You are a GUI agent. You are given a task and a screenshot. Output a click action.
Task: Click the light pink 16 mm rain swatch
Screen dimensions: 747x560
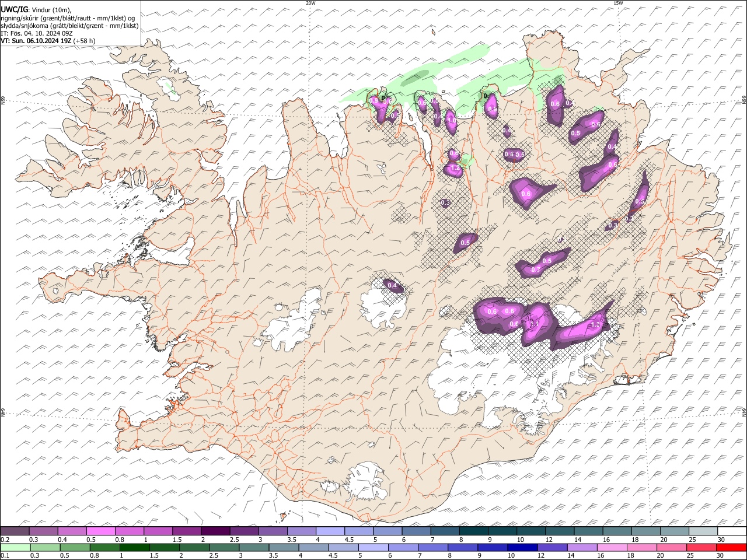612,547
